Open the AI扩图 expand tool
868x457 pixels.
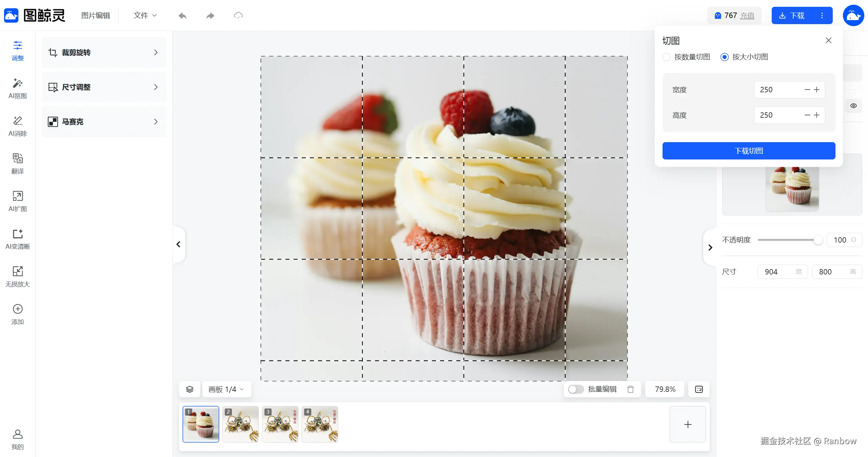[x=17, y=201]
